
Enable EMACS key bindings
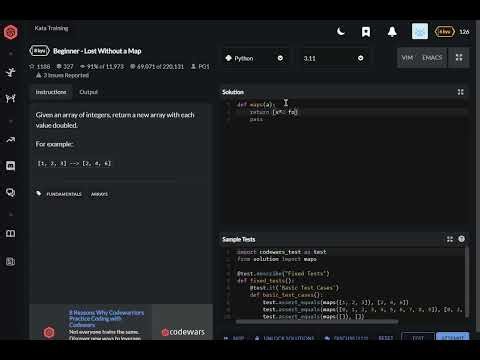click(x=432, y=58)
